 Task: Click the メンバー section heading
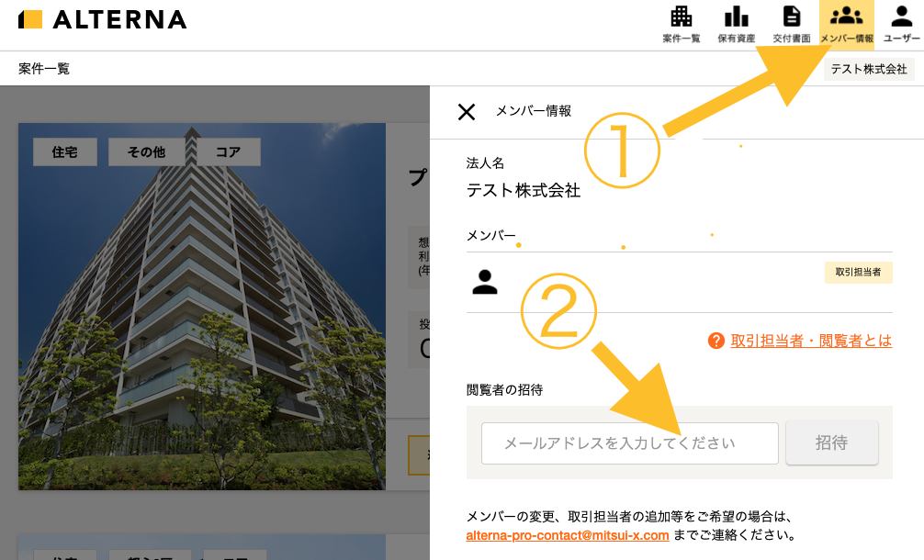click(x=490, y=236)
